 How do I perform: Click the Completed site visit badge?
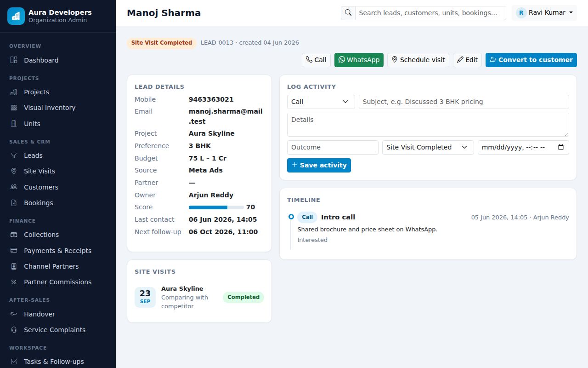click(x=243, y=297)
